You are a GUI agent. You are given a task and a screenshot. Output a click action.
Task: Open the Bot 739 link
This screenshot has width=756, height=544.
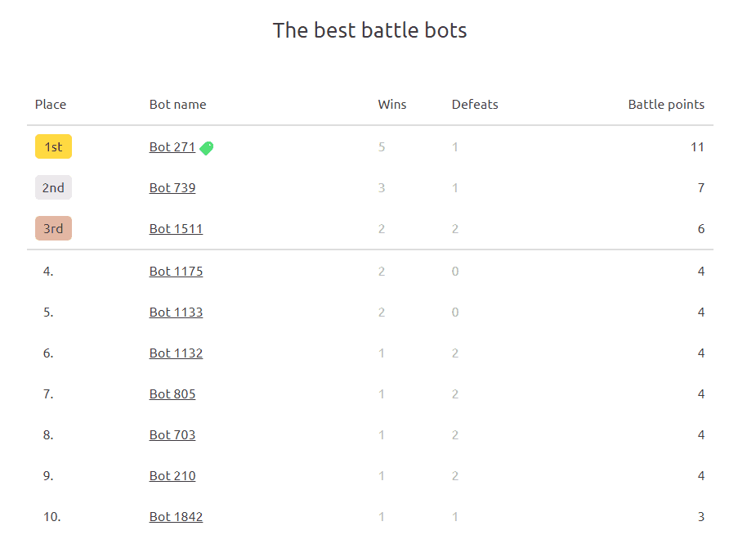pos(172,188)
